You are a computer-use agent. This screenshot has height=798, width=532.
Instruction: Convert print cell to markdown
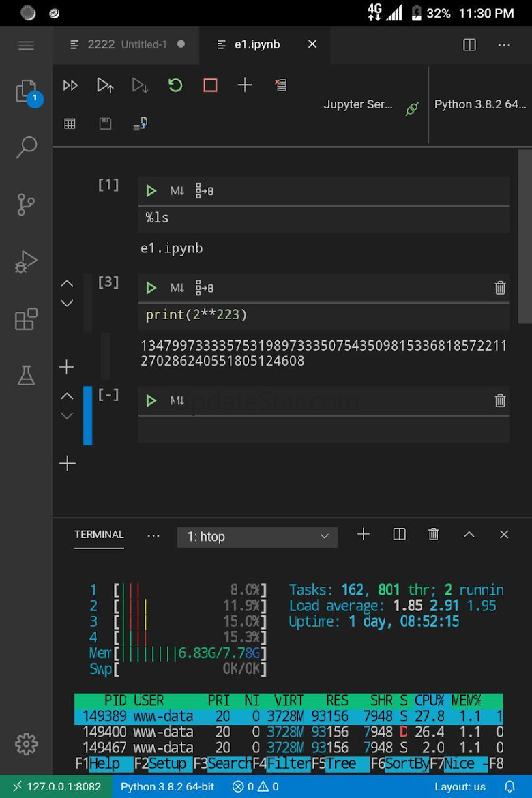click(177, 288)
